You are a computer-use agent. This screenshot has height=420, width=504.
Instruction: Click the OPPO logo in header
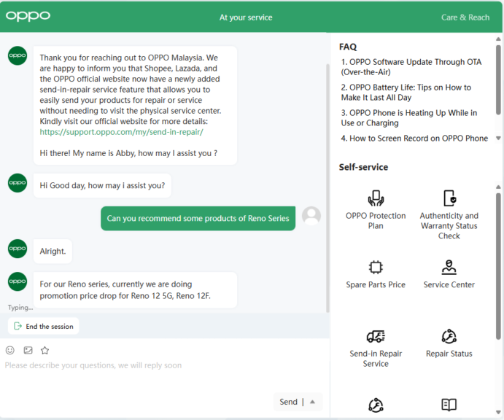(x=28, y=16)
